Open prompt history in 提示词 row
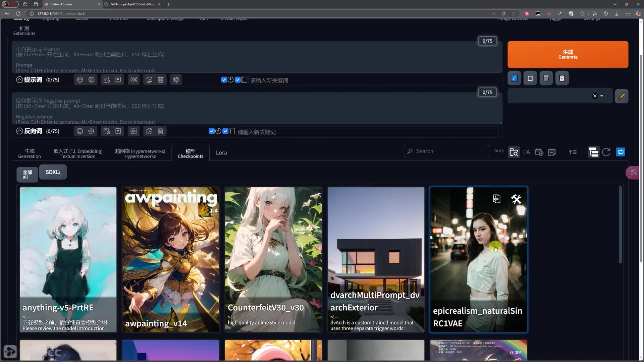Viewport: 644px width, 362px height. click(107, 80)
